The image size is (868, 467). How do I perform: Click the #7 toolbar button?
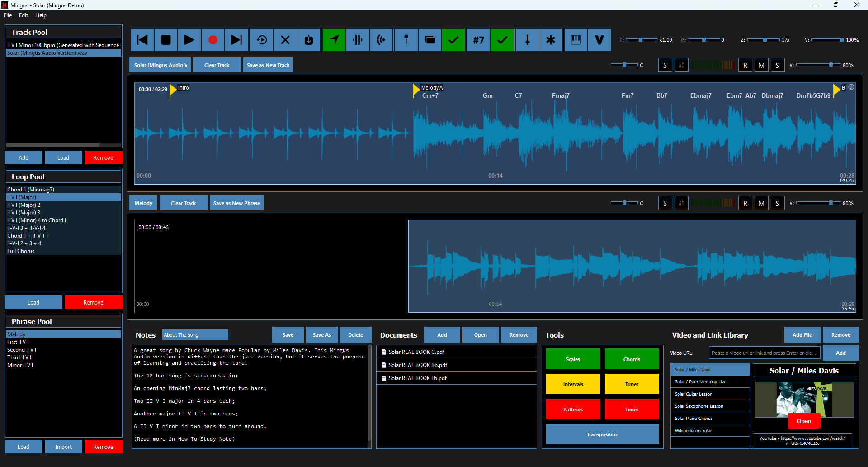coord(478,40)
